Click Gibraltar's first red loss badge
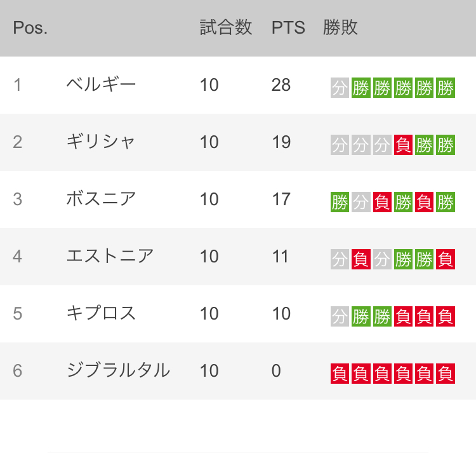Viewport: 476px width, 453px height. tap(340, 374)
